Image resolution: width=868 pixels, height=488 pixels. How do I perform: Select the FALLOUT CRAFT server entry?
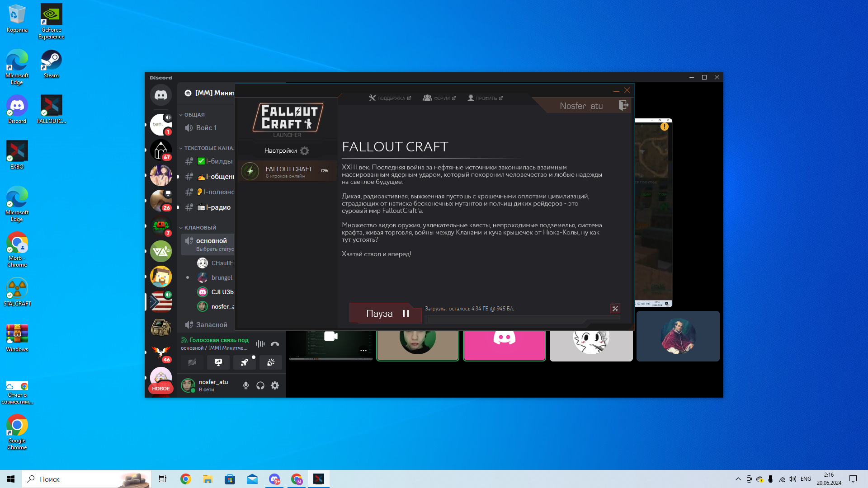tap(288, 171)
